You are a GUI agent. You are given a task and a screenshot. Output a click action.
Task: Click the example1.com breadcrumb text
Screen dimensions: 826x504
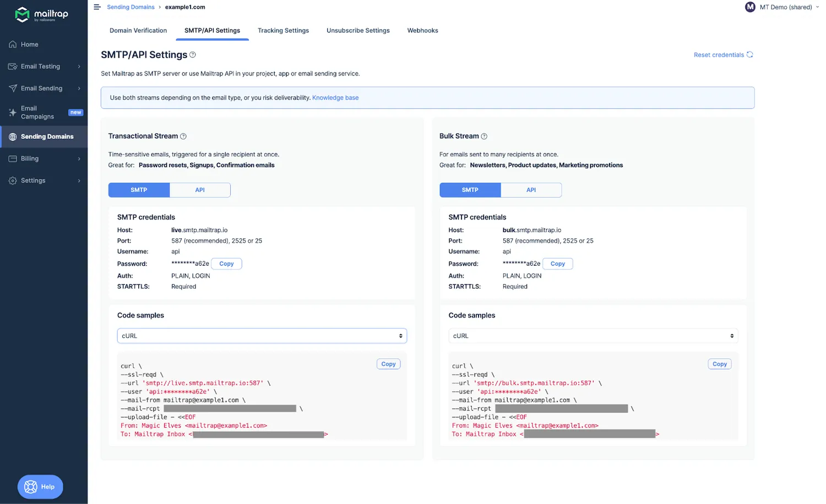click(x=185, y=7)
